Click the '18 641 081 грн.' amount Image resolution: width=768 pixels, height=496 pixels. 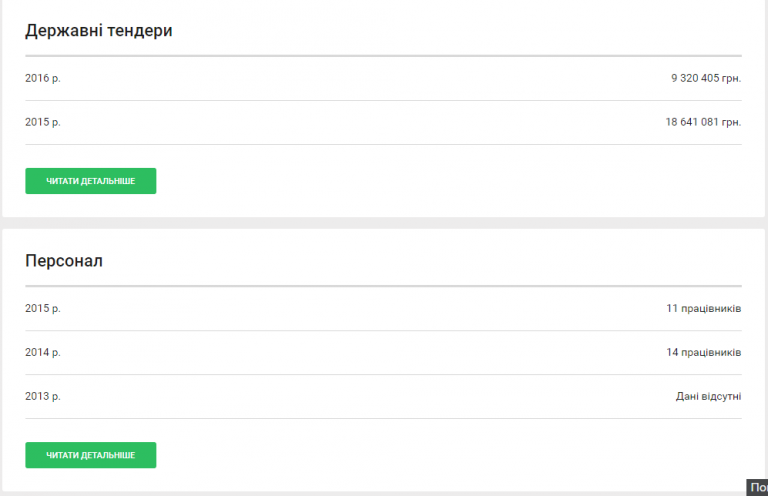point(702,122)
